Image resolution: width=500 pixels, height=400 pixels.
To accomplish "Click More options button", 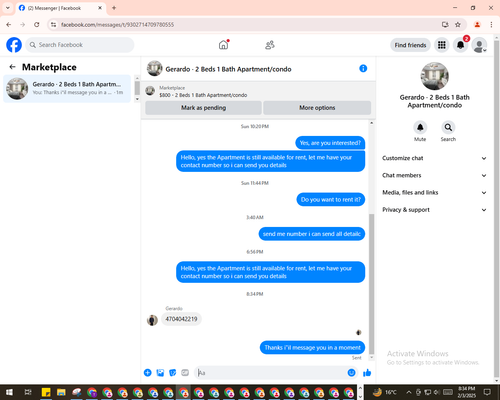I will pos(317,108).
